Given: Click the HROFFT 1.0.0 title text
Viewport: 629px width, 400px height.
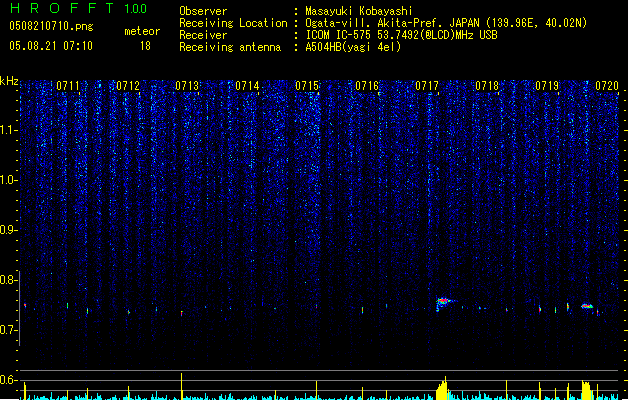Looking at the screenshot, I should pos(78,8).
